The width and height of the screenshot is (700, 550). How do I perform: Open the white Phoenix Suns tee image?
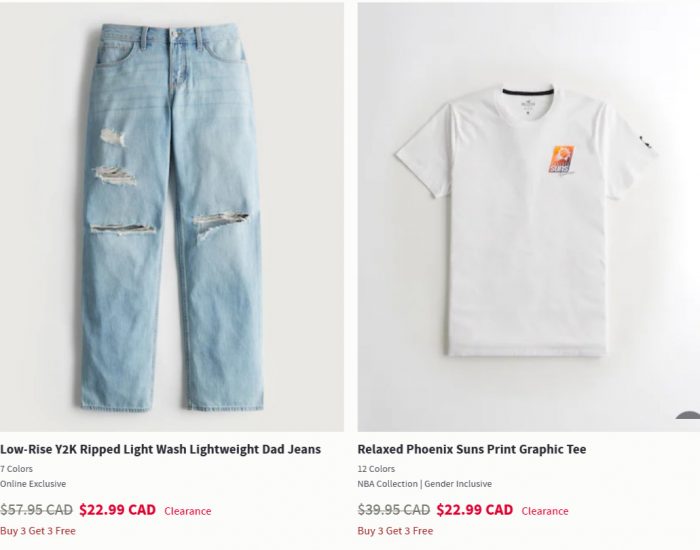tap(529, 217)
